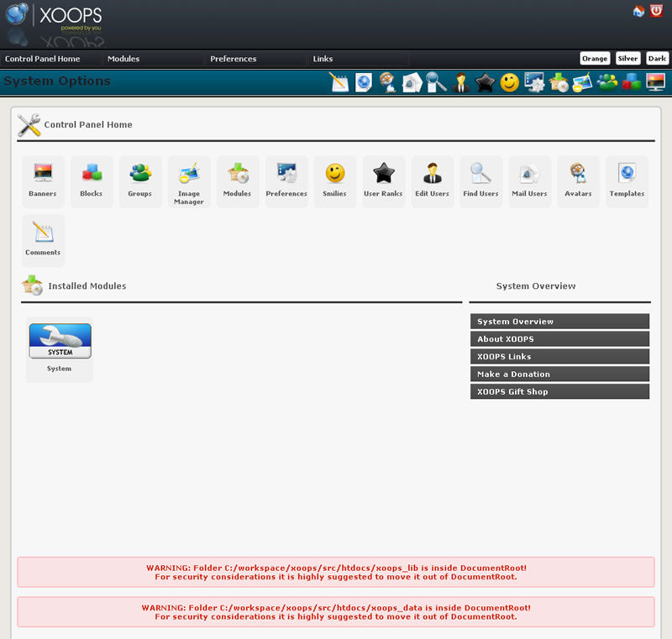Click the Control Panel Home menu item
This screenshot has width=672, height=639.
pos(43,59)
